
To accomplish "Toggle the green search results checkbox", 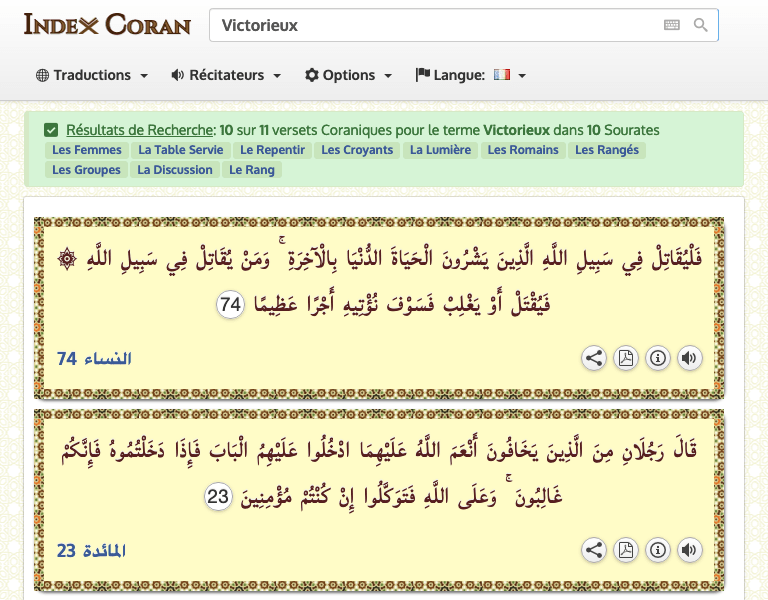I will tap(51, 130).
